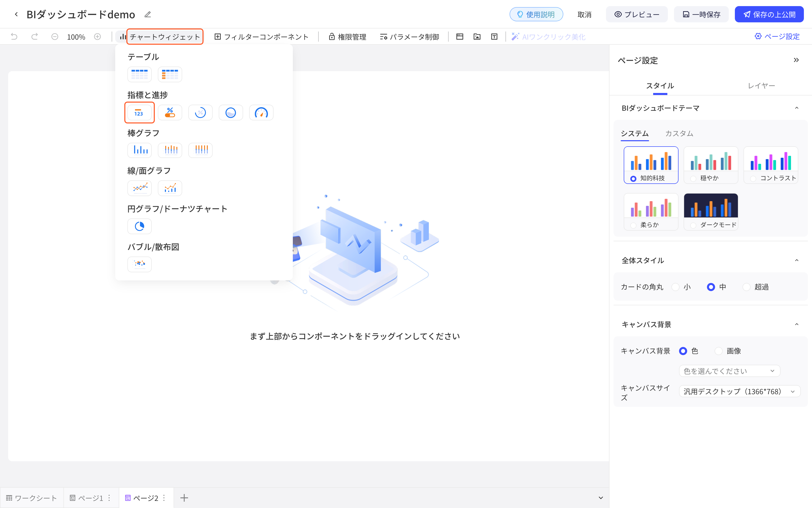The height and width of the screenshot is (508, 812).
Task: Select the stacked bar chart widget
Action: [x=170, y=150]
